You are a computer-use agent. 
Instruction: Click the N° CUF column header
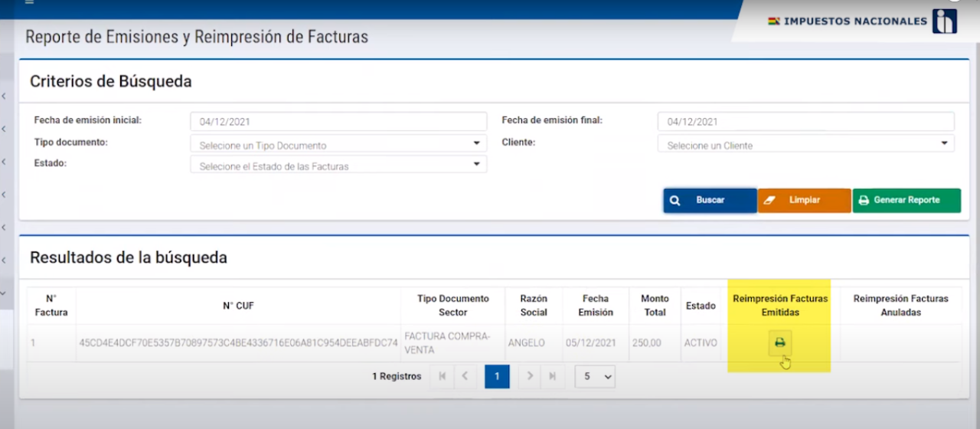click(238, 306)
